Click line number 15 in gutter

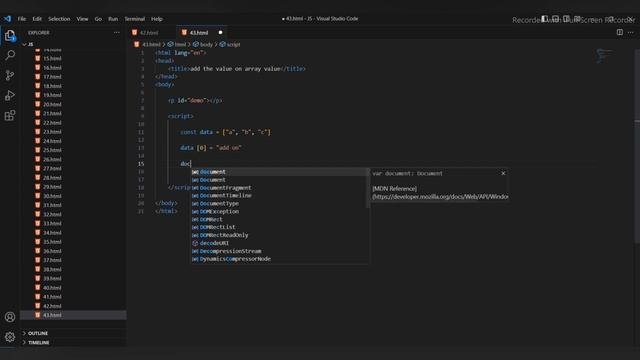(x=141, y=164)
